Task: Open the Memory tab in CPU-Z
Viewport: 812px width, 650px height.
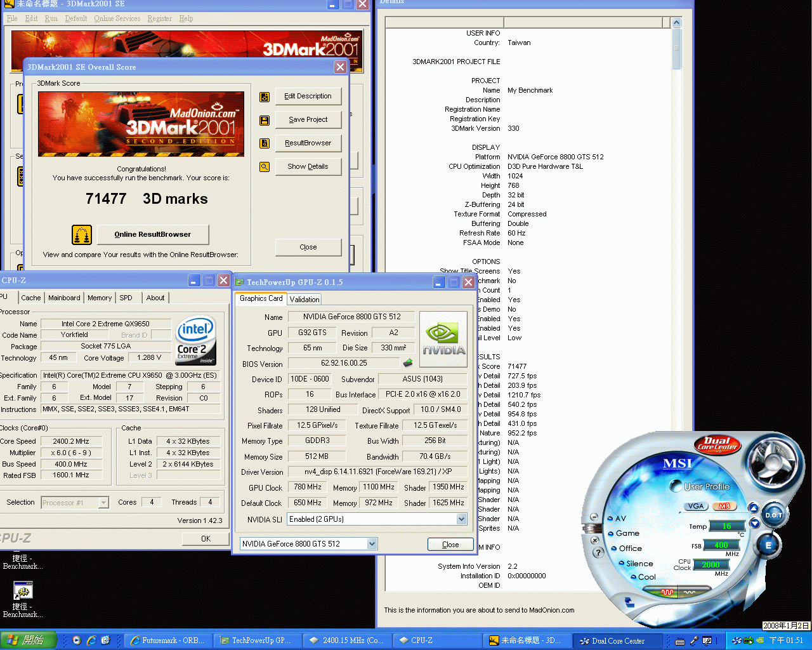Action: [x=100, y=298]
